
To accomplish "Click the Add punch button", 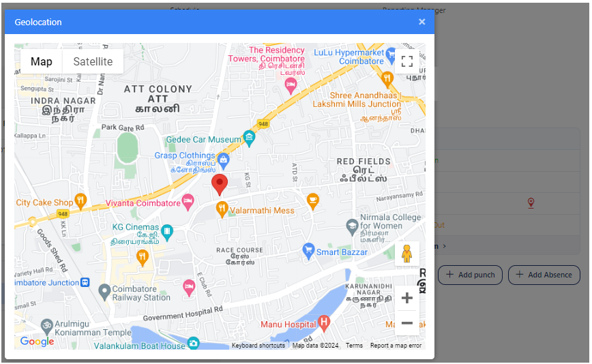I will [470, 275].
